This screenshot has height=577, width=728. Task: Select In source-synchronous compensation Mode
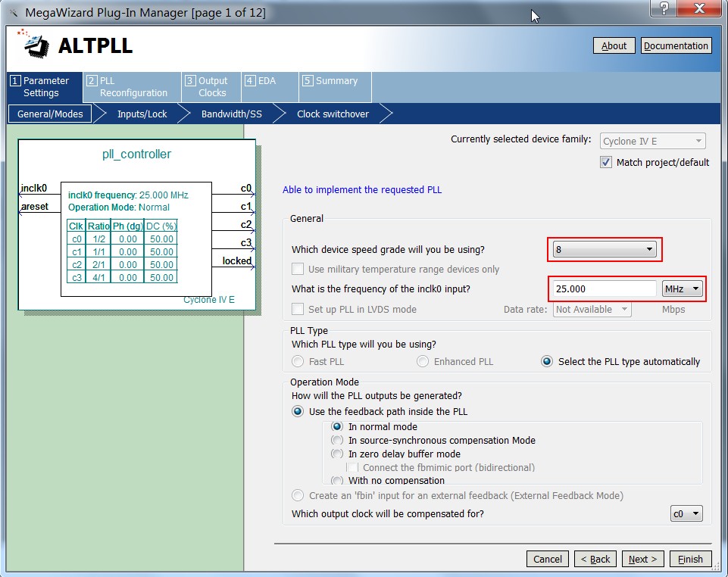[x=337, y=440]
